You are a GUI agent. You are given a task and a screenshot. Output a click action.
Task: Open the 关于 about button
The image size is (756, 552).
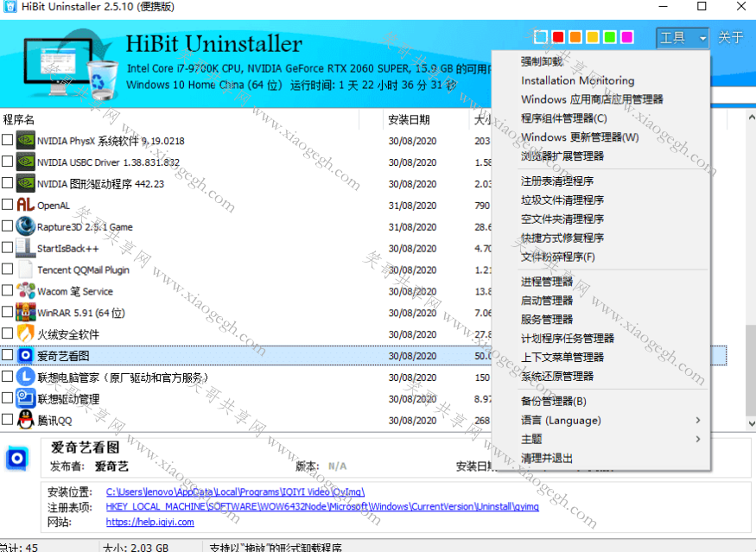(x=730, y=38)
